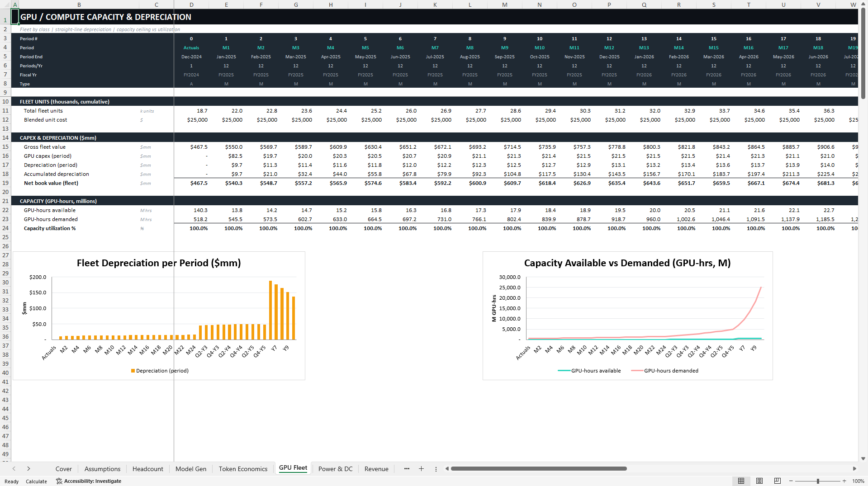Viewport: 868px width, 486px height.
Task: Click the zoom in plus icon
Action: 844,481
